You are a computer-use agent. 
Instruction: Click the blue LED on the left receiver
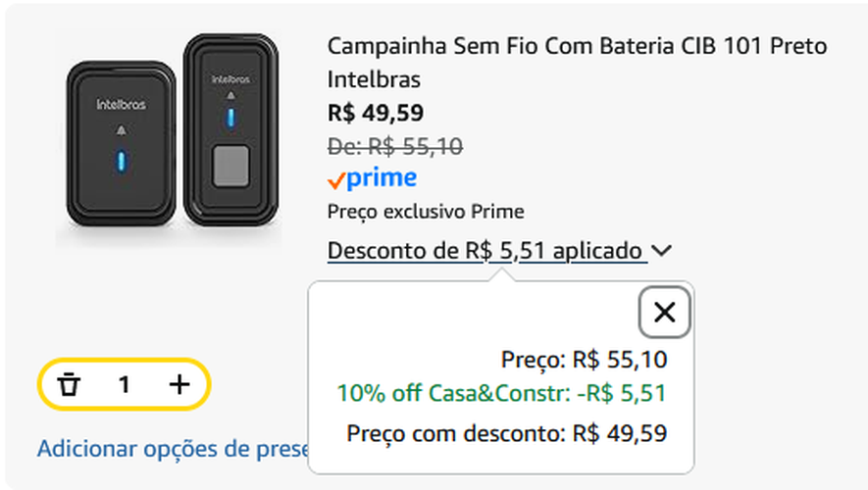(x=120, y=162)
